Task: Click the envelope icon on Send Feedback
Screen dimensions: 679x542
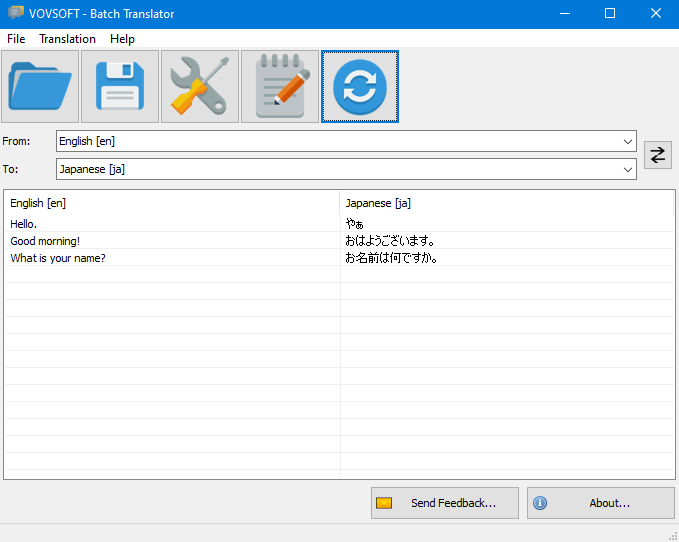Action: [384, 503]
